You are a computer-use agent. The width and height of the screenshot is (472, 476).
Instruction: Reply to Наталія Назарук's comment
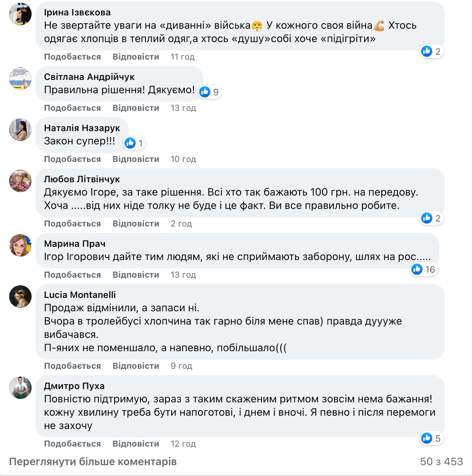[x=136, y=159]
